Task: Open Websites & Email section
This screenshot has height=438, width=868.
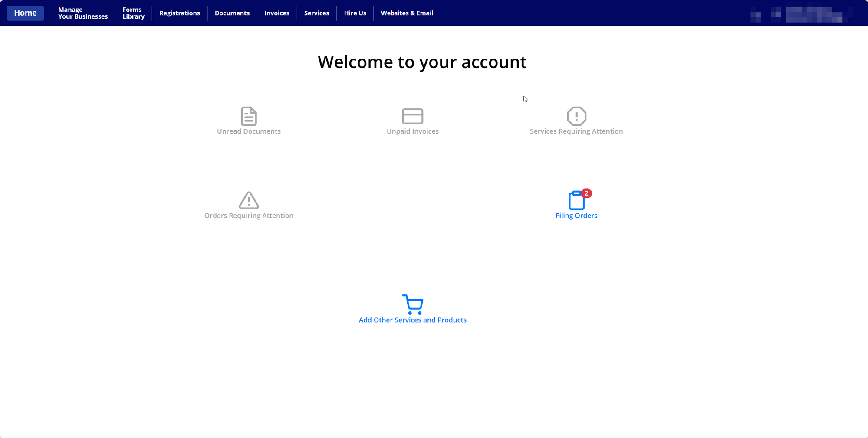Action: 407,13
